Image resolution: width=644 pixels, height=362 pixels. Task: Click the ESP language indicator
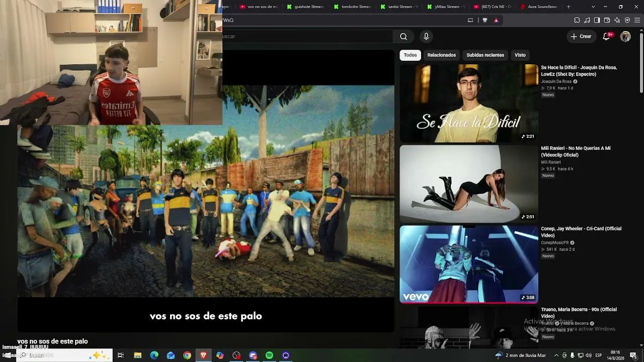(599, 355)
